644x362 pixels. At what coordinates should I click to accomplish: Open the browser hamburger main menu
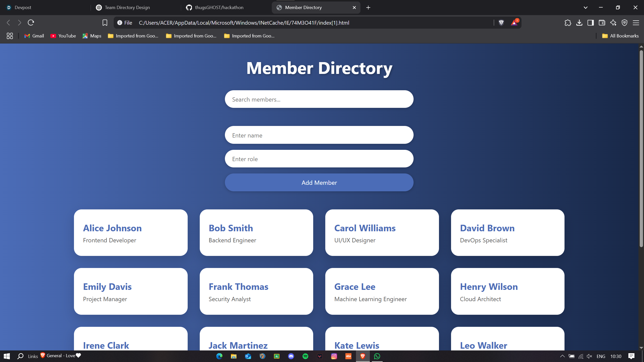coord(636,23)
